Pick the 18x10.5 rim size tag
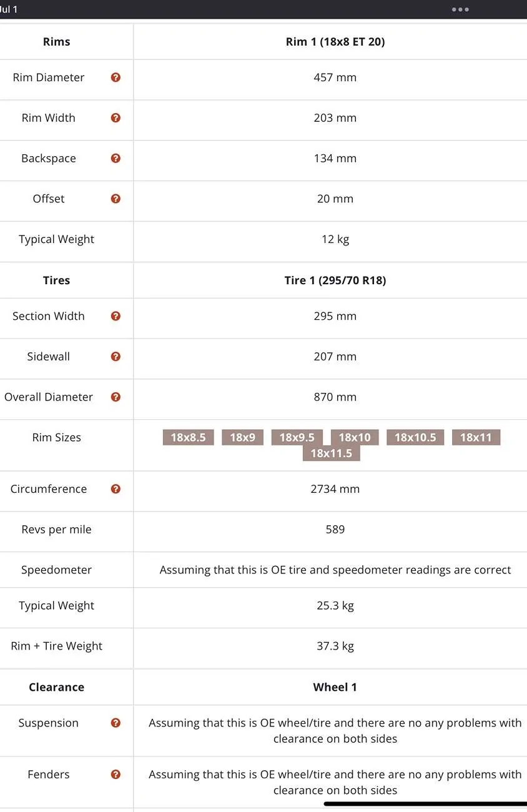This screenshot has height=812, width=527. point(415,437)
